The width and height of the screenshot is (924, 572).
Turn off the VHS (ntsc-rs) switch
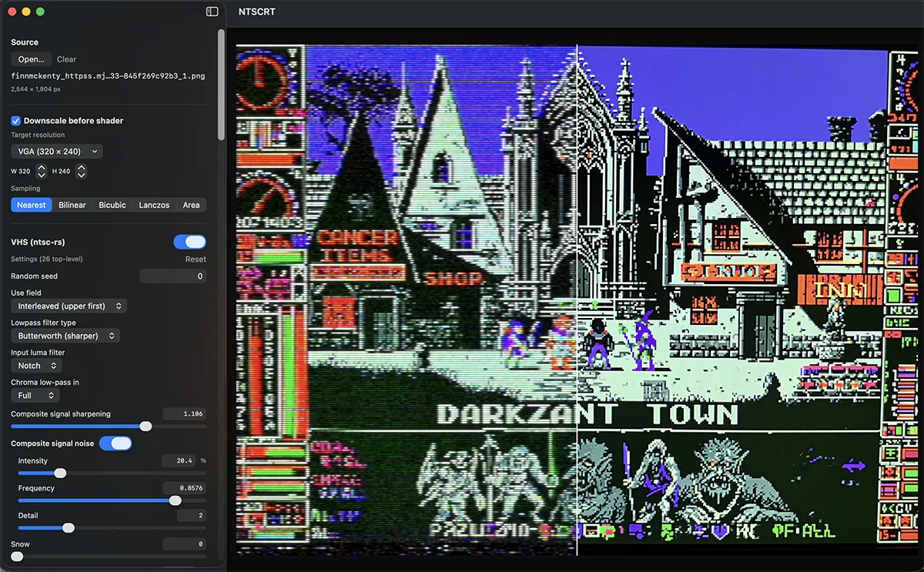click(190, 242)
